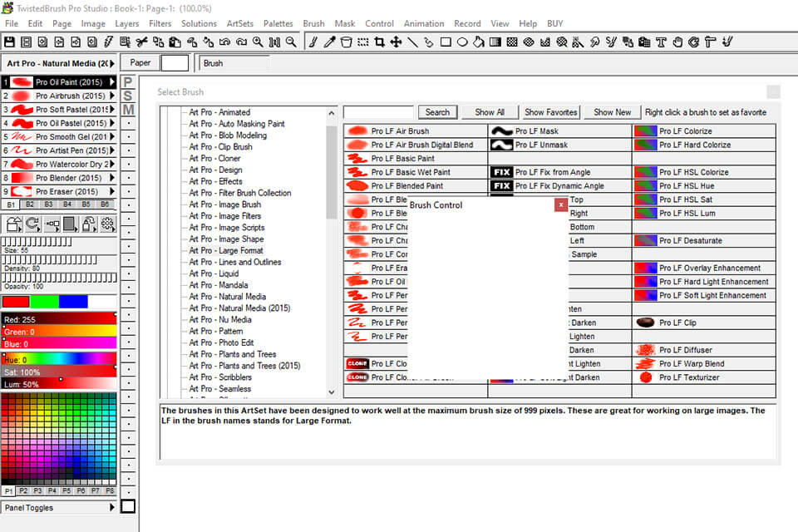Select the dotted Rectangle Selection tool
This screenshot has height=532, width=798.
363,42
